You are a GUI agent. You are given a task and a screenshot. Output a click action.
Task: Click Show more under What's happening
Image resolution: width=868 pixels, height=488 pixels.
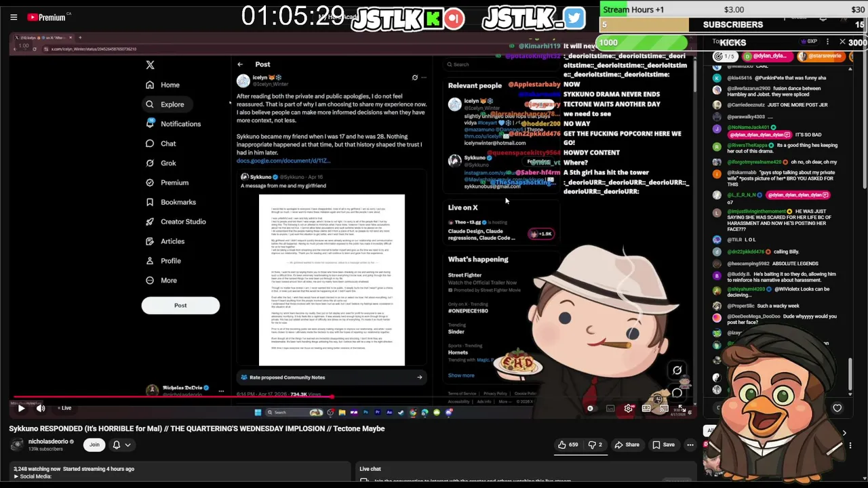[x=461, y=375]
